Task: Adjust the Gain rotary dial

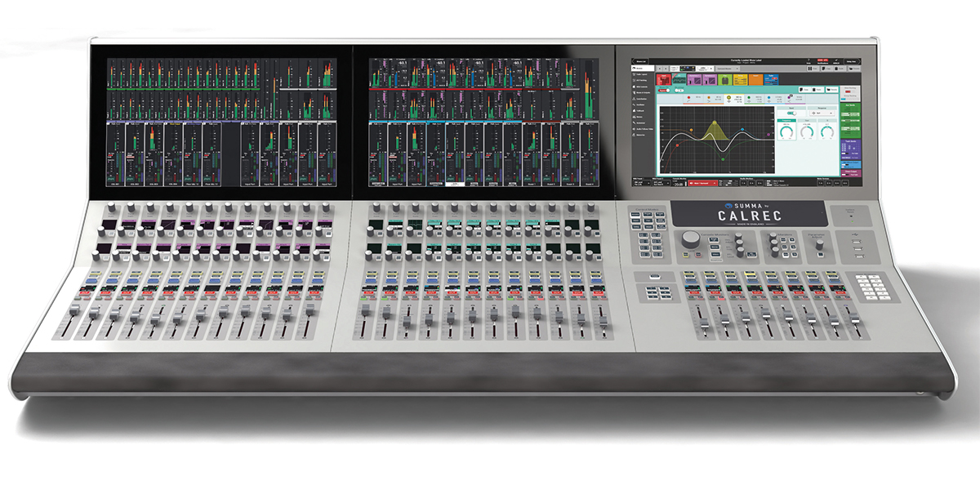Action: [807, 132]
